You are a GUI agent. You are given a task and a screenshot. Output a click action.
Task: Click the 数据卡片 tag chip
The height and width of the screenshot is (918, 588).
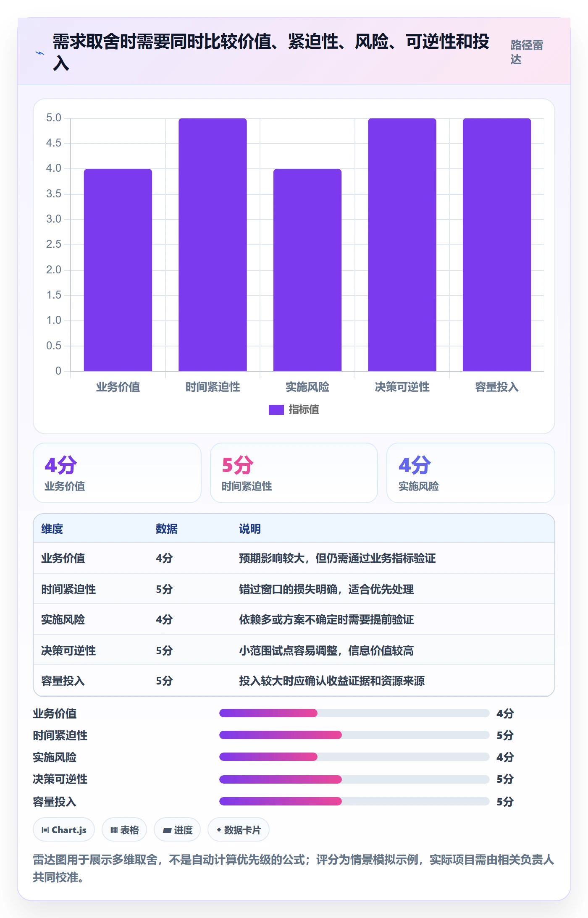point(239,830)
